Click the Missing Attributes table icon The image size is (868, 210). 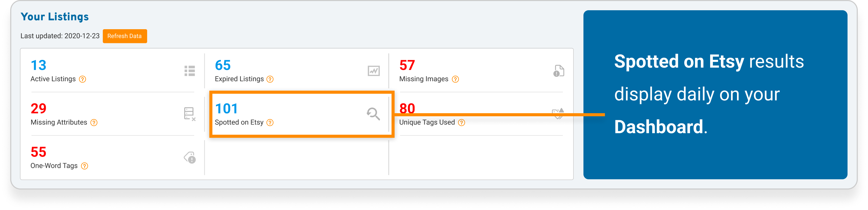click(x=190, y=114)
